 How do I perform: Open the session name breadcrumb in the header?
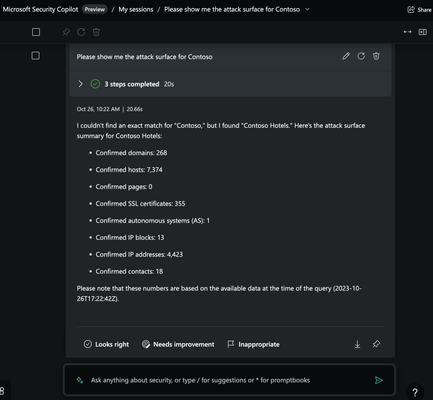click(x=232, y=9)
